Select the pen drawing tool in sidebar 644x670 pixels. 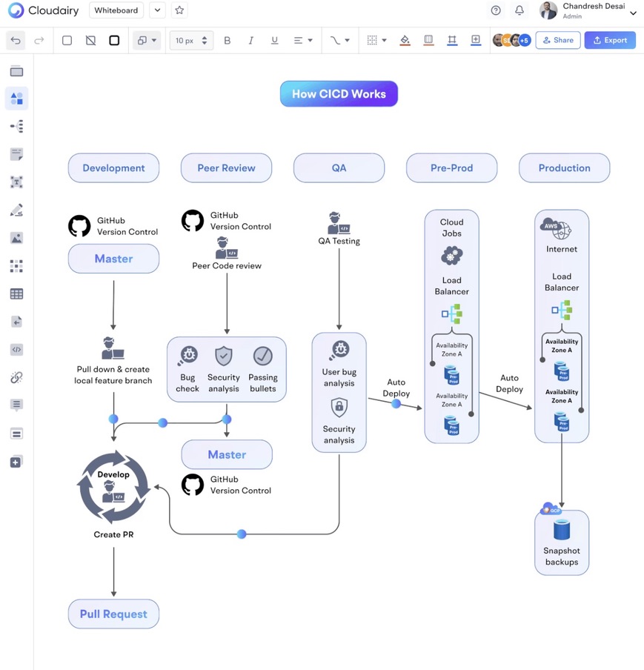tap(16, 210)
